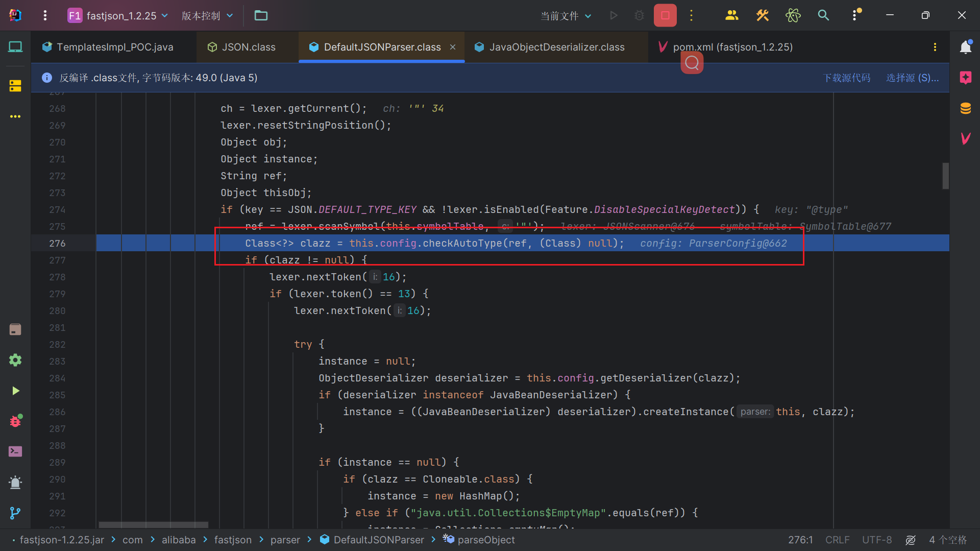Place caret on try { at line 282

[x=309, y=344]
